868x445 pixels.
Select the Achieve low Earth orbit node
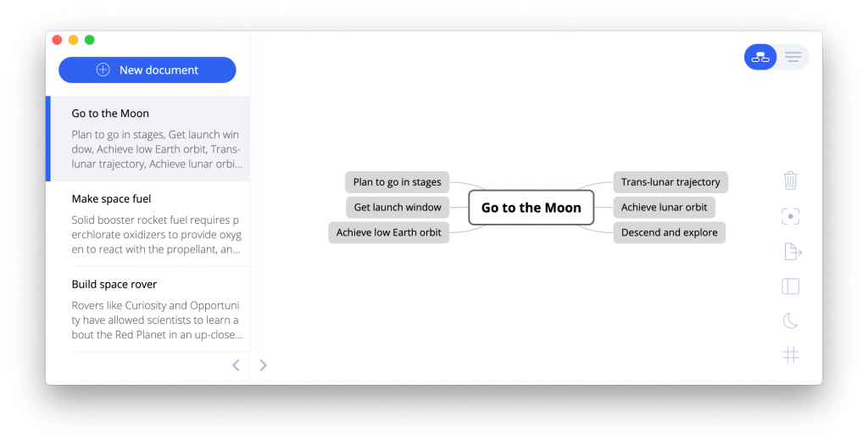click(388, 232)
